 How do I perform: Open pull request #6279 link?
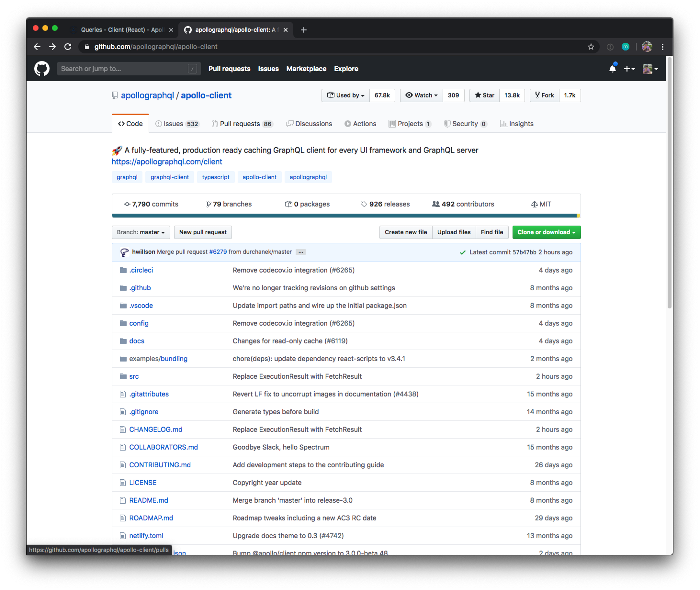218,252
